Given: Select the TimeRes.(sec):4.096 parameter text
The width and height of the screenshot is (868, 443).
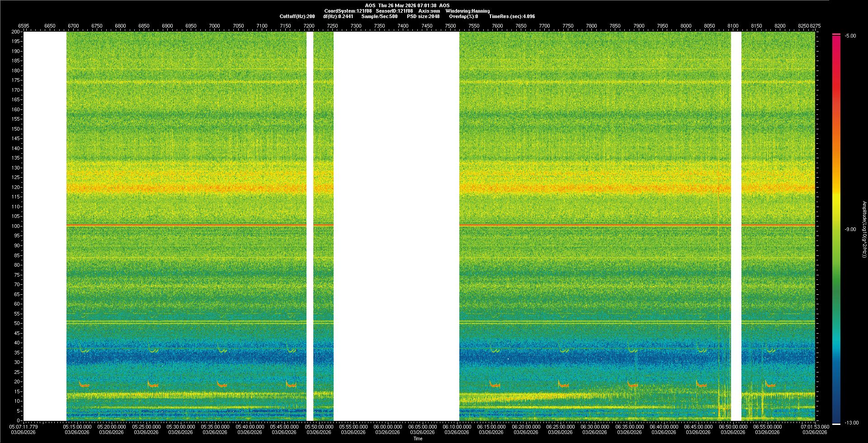Looking at the screenshot, I should pos(512,16).
